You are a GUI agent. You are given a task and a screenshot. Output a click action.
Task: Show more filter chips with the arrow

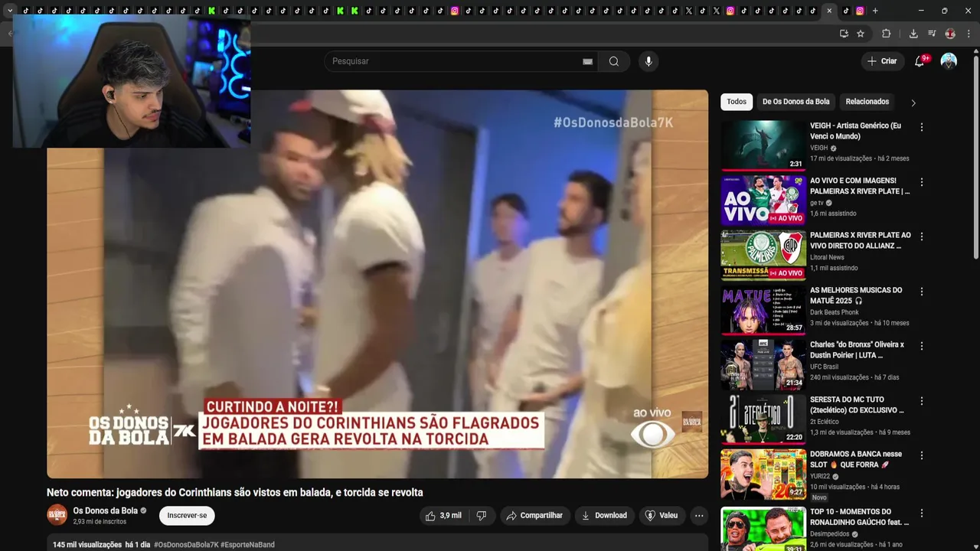(913, 103)
